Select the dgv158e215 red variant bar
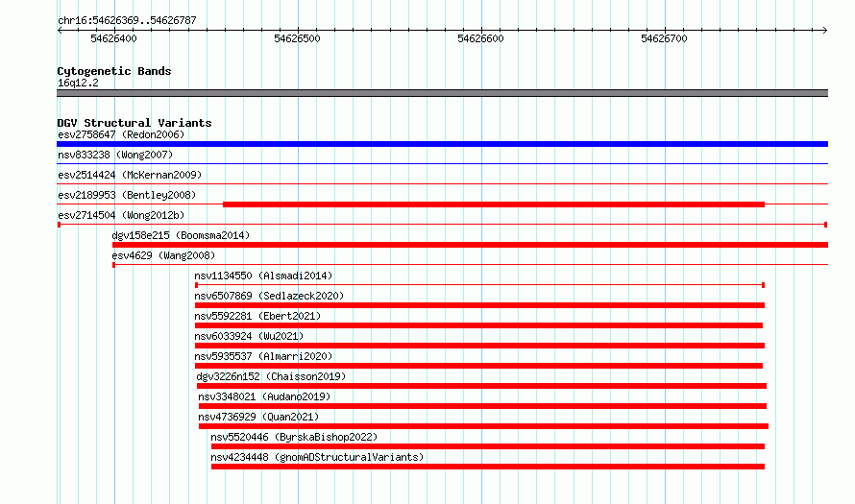The height and width of the screenshot is (504, 855). pyautogui.click(x=470, y=245)
